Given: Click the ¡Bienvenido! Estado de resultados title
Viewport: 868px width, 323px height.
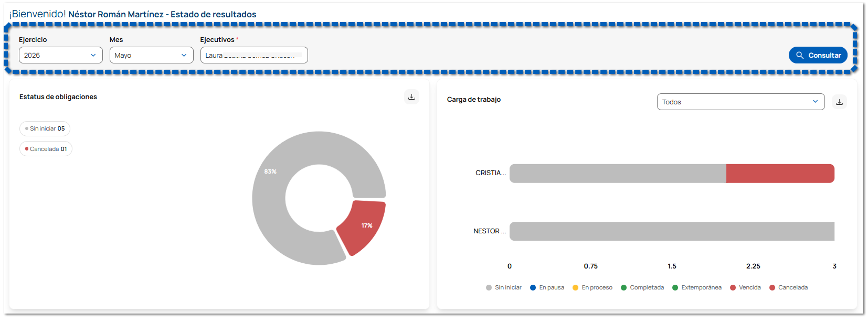Looking at the screenshot, I should tap(133, 14).
